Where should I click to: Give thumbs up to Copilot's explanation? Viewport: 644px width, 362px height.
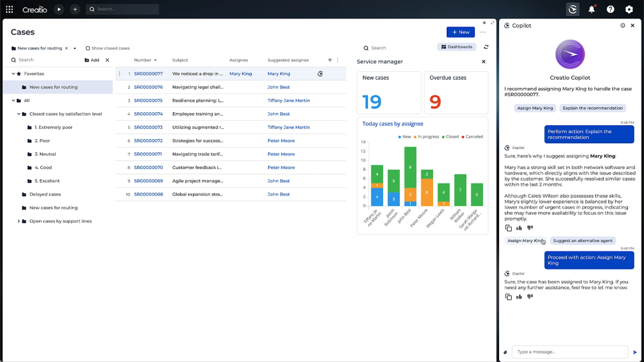(519, 228)
